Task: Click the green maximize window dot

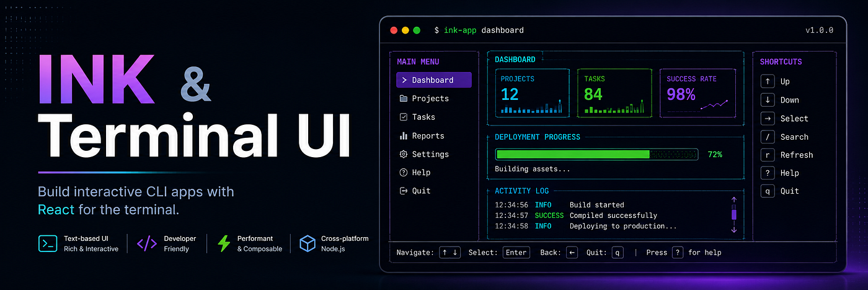Action: coord(417,30)
